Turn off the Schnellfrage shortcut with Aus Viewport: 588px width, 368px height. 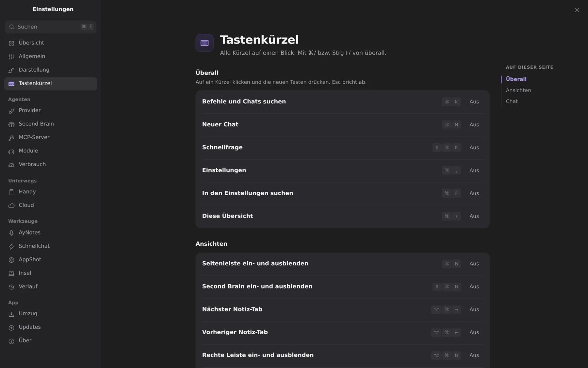coord(474,148)
